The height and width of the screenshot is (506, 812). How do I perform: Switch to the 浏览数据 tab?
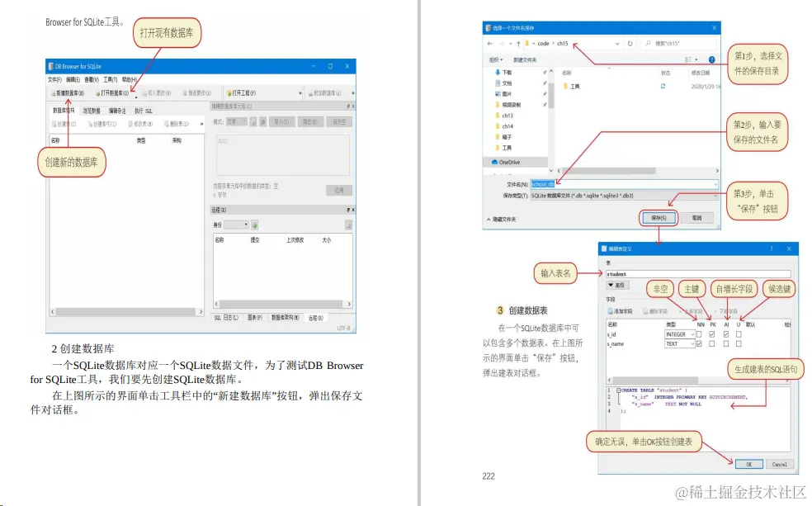point(92,111)
